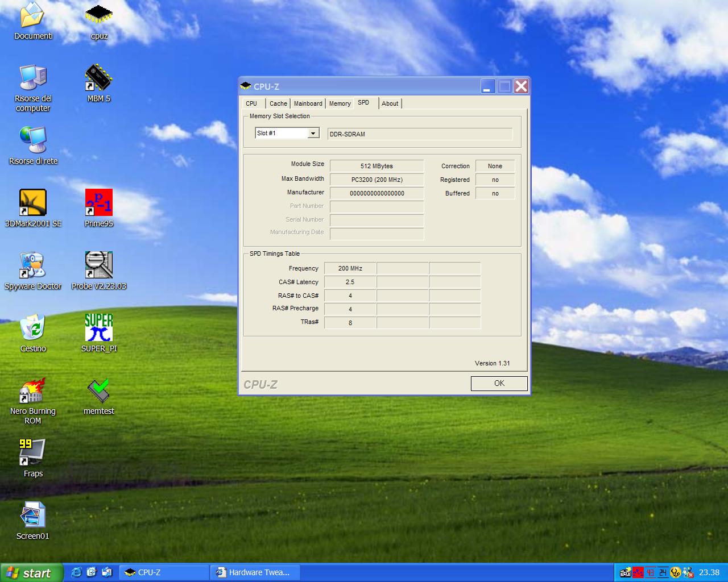This screenshot has height=582, width=728.
Task: Click the Module Size 512 MBytes field
Action: (x=377, y=166)
